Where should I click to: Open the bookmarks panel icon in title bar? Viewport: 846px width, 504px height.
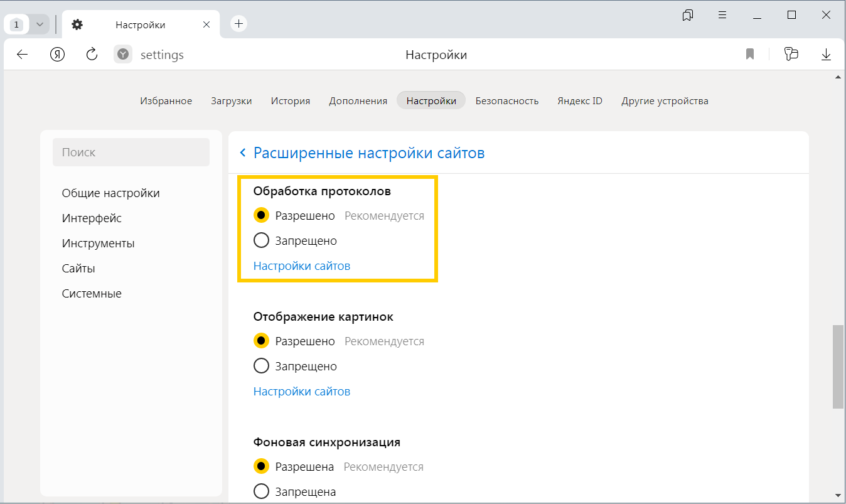pyautogui.click(x=688, y=15)
